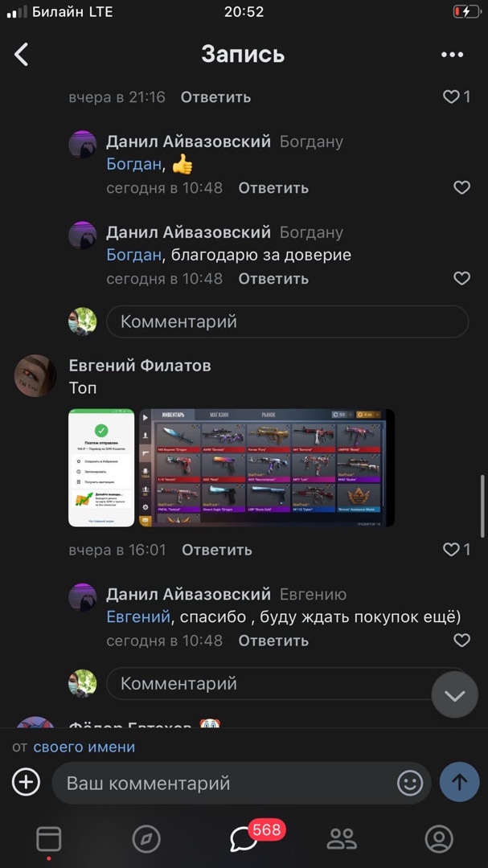Tap the emoji smiley in comment field

tap(410, 783)
